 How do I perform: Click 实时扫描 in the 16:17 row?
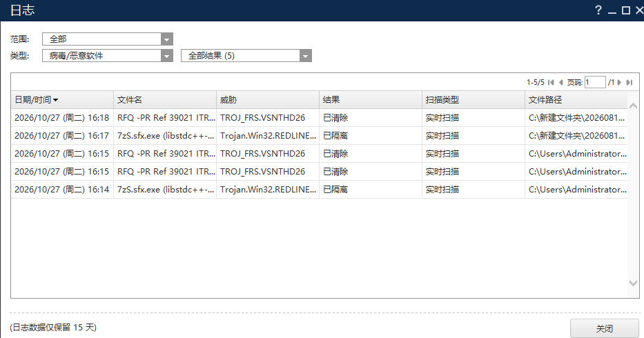click(x=442, y=135)
